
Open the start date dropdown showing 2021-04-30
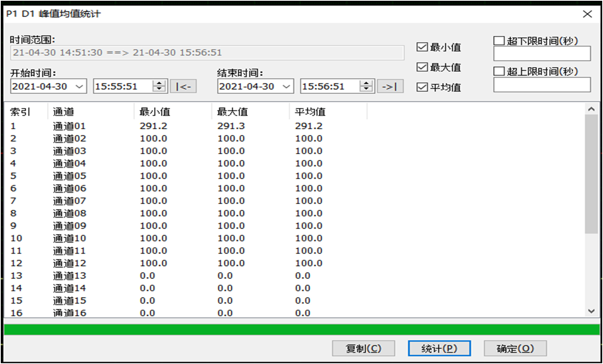[x=80, y=86]
